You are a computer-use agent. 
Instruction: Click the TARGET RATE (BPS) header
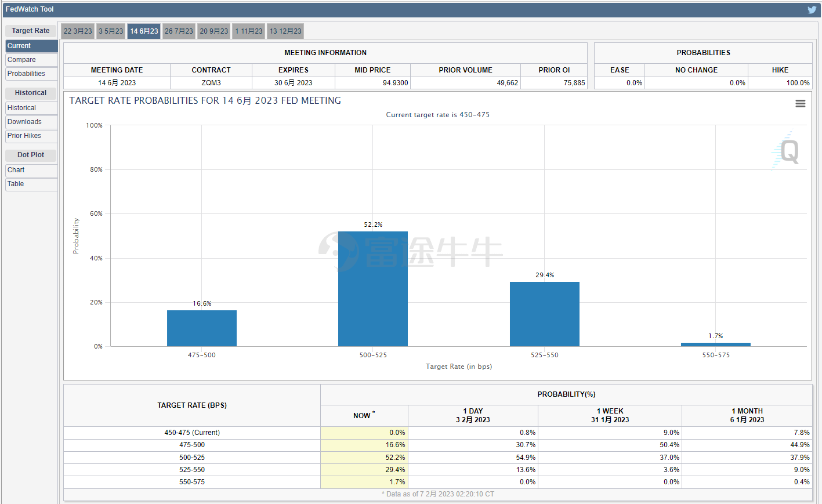click(192, 405)
